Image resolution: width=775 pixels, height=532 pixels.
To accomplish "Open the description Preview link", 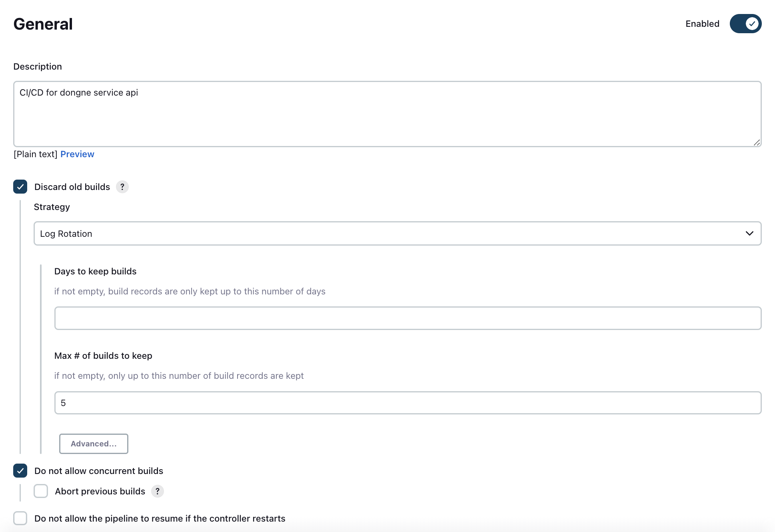I will tap(77, 154).
